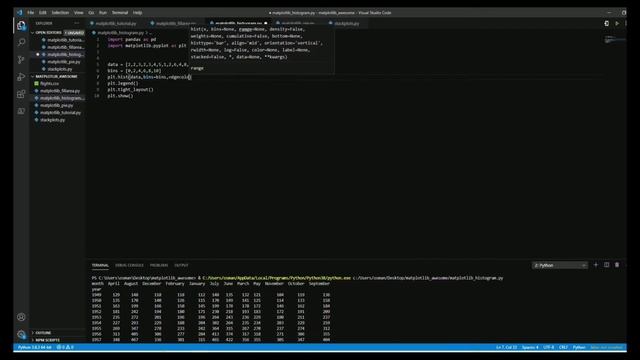
Task: Open the Manage gear icon
Action: [21, 334]
